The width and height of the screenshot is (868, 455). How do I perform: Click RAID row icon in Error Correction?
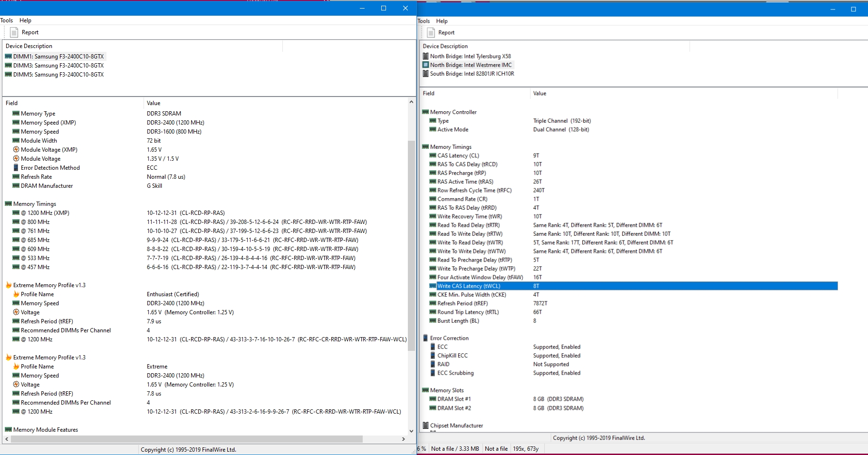433,364
